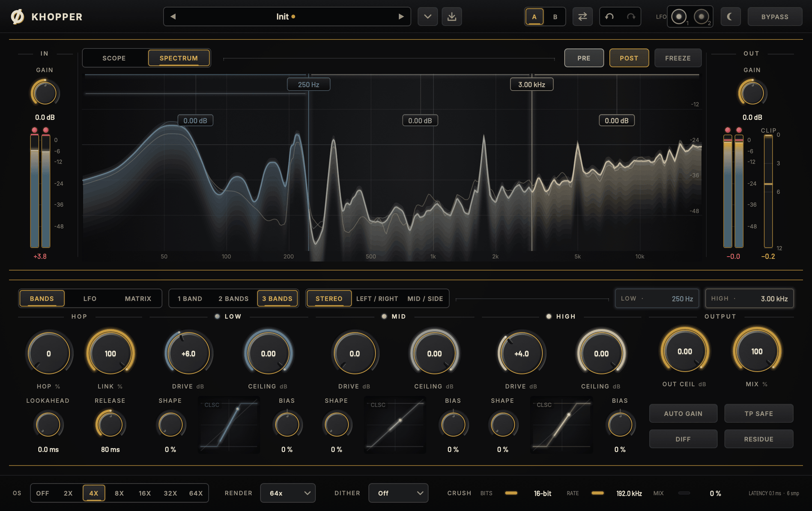This screenshot has width=812, height=511.
Task: Open the Bands tab
Action: point(42,299)
